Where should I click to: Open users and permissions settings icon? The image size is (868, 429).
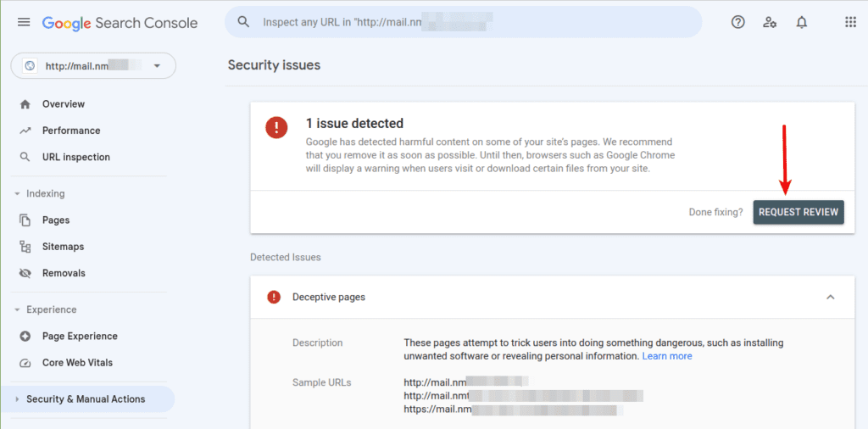770,22
